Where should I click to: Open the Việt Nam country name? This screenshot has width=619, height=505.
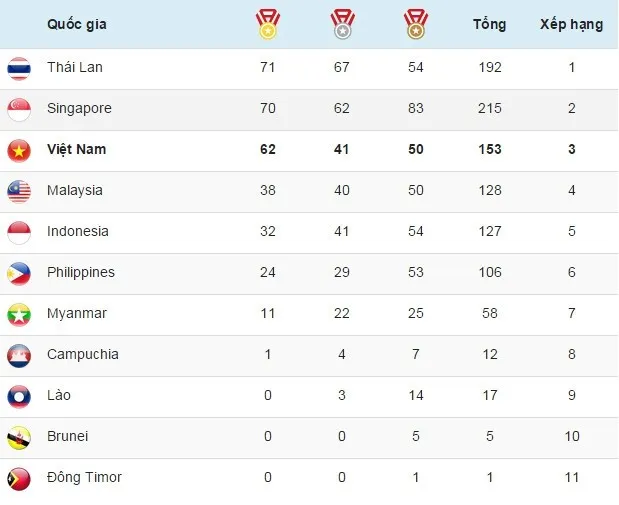[x=77, y=149]
